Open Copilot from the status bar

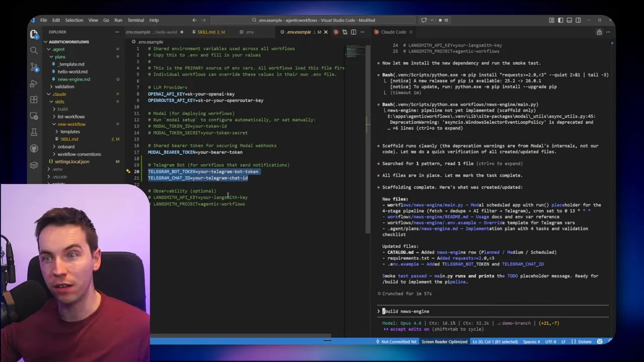(x=599, y=341)
